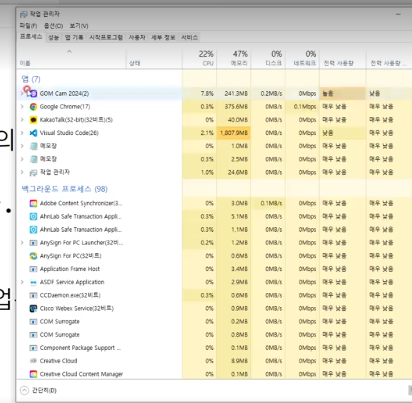Minimize the Task Manager window
The image size is (412, 403).
398,14
